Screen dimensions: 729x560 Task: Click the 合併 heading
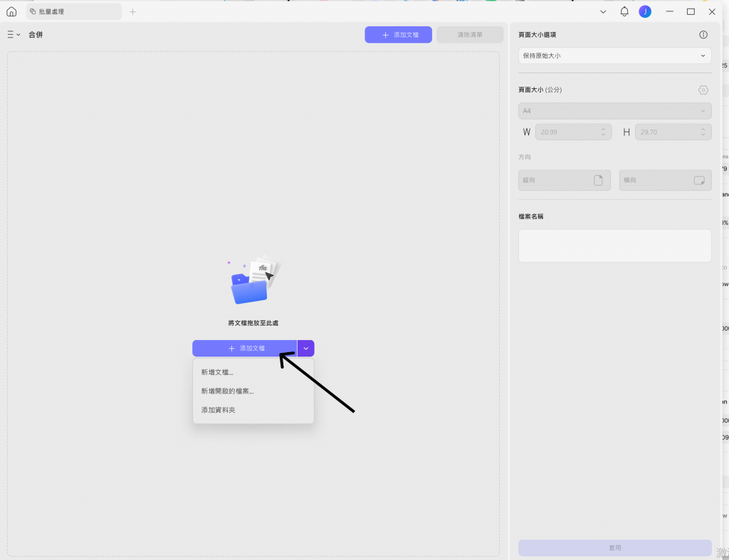coord(36,34)
